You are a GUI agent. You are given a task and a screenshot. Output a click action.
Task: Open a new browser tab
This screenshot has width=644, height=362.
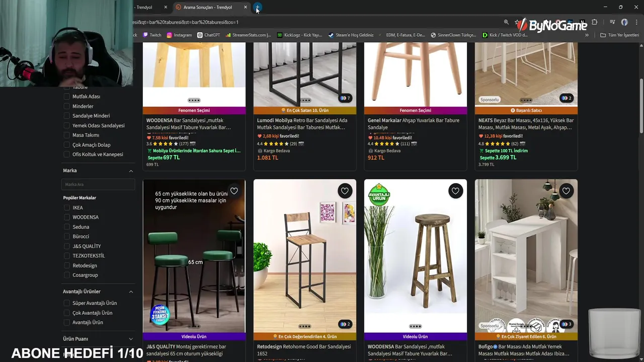(x=257, y=7)
